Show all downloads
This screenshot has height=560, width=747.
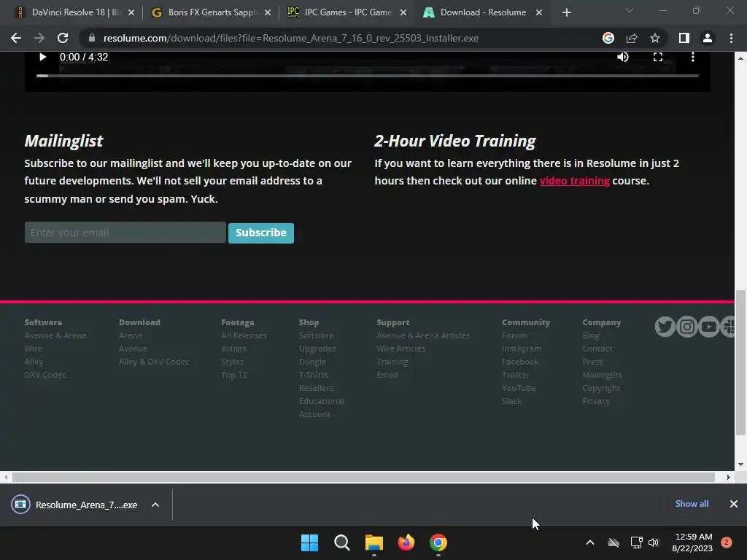coord(692,504)
